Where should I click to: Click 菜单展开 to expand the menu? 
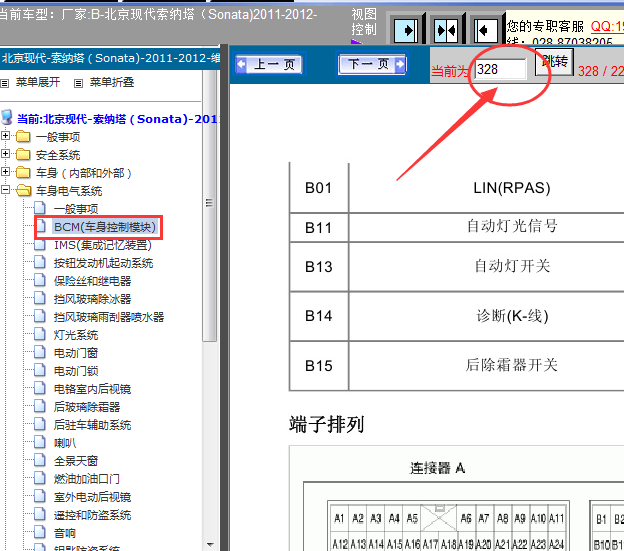pyautogui.click(x=38, y=82)
